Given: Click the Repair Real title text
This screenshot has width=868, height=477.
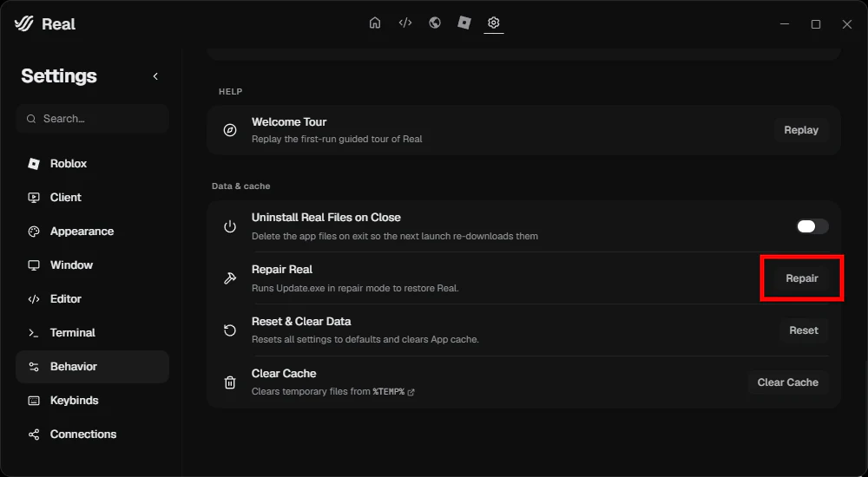Looking at the screenshot, I should [282, 270].
